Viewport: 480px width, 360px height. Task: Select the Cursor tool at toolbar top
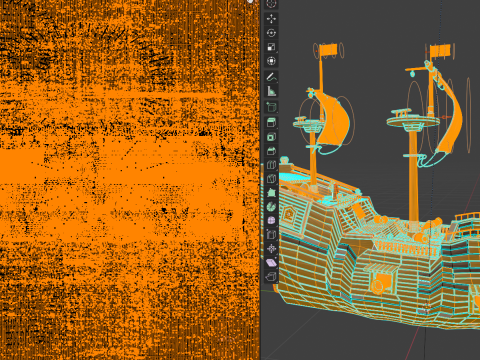point(271,4)
